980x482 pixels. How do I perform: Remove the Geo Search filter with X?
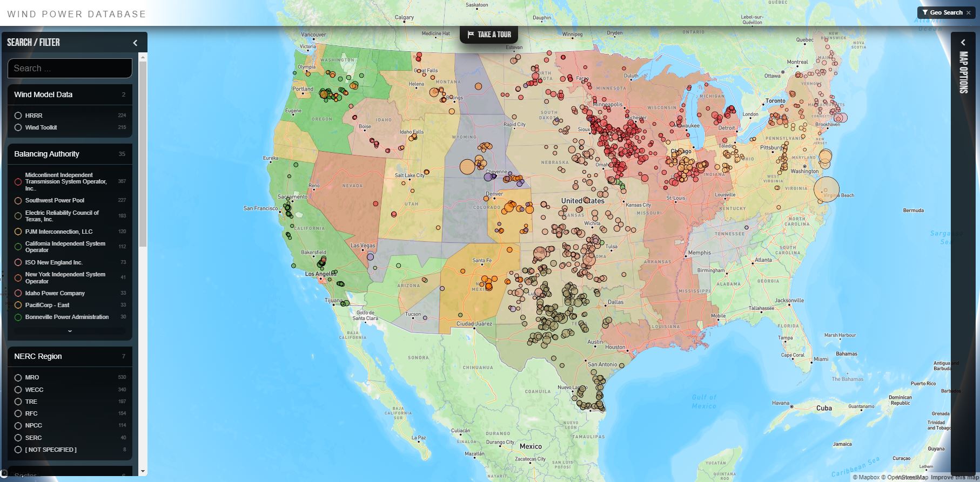tap(969, 12)
